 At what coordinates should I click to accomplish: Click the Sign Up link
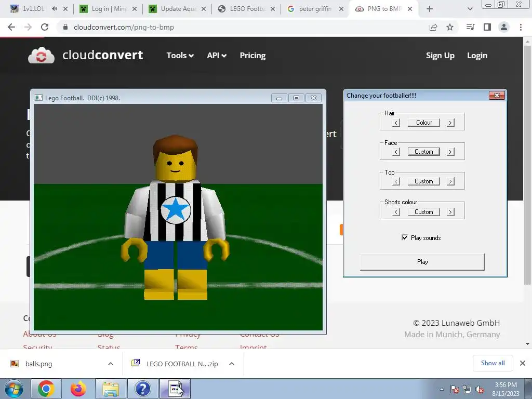(440, 55)
